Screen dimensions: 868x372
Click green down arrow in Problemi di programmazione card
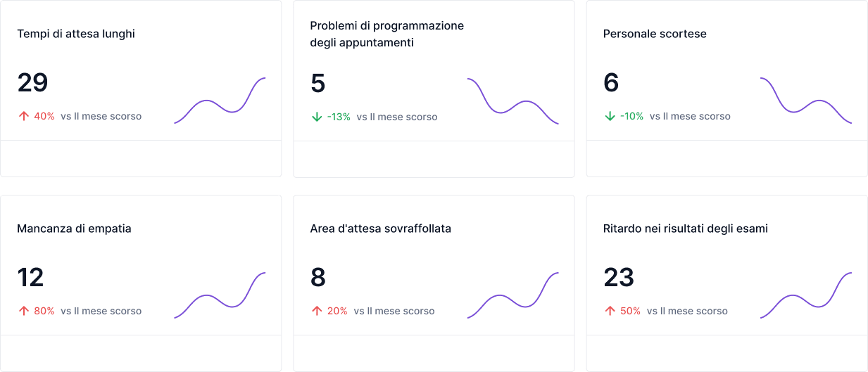317,117
